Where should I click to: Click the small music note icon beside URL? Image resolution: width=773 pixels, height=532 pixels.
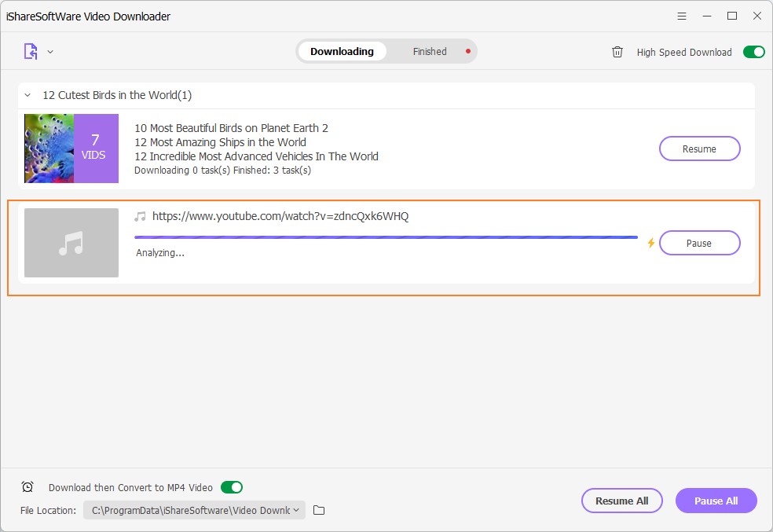click(140, 216)
